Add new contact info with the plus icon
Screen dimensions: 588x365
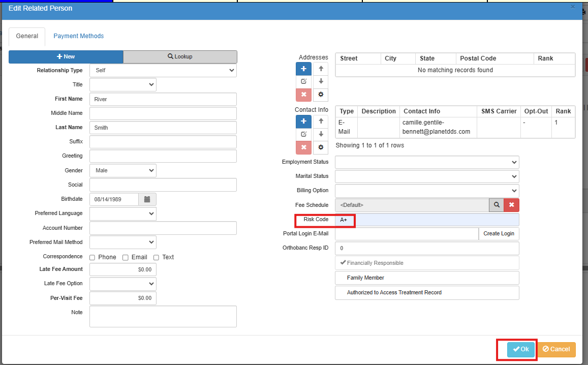[x=303, y=121]
